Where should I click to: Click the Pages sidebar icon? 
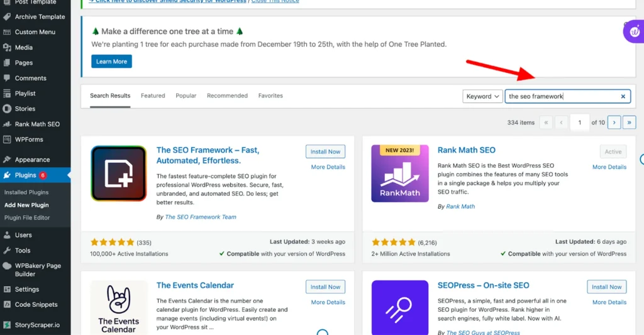[x=6, y=63]
